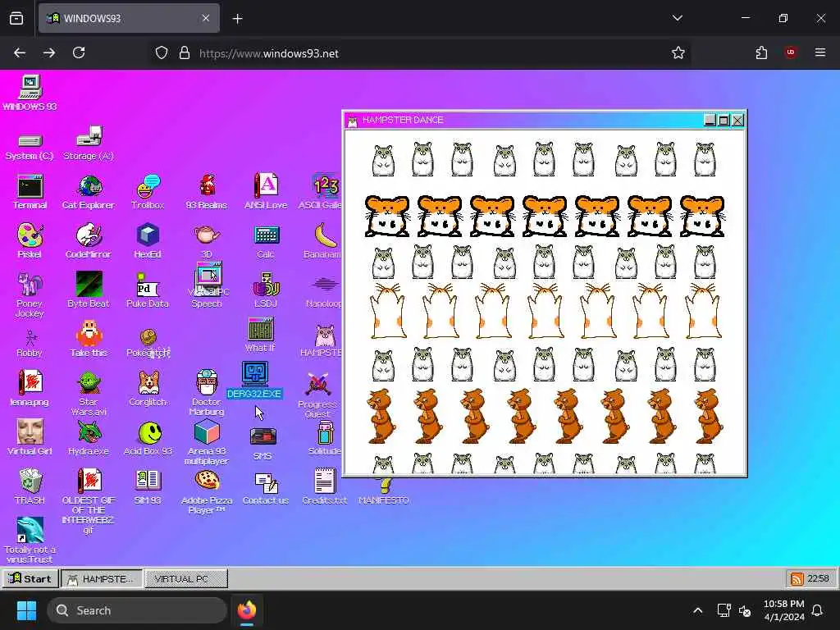
Task: Open Acid Box 93 smiley icon
Action: click(148, 438)
